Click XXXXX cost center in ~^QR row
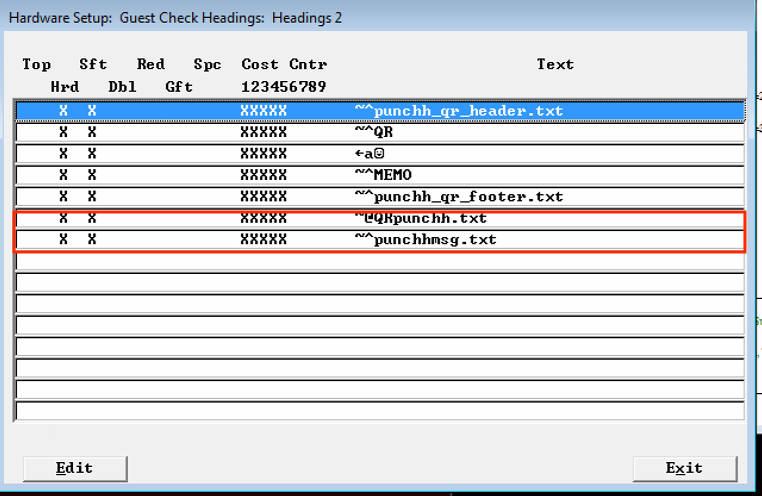This screenshot has width=762, height=496. (263, 132)
